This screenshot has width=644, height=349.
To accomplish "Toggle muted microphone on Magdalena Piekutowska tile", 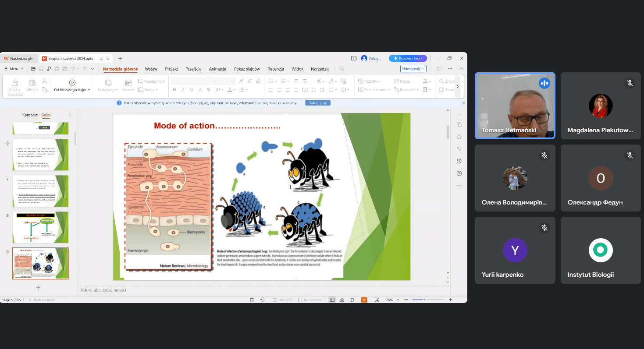I will (630, 83).
